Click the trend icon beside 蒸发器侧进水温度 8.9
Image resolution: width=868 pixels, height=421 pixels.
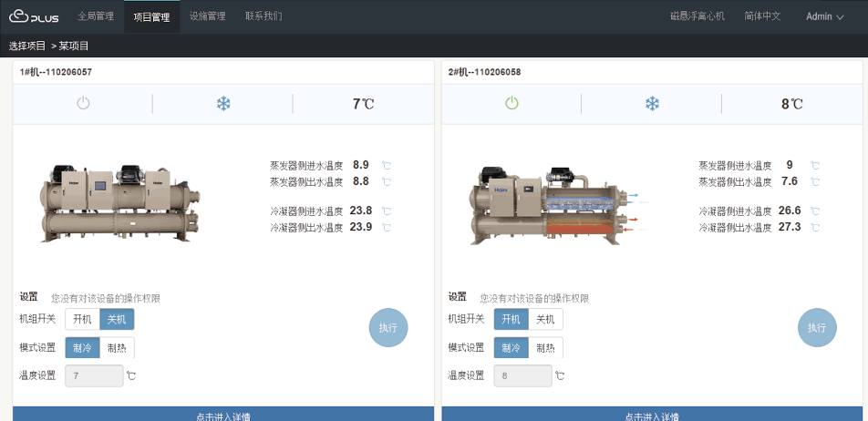(x=387, y=166)
